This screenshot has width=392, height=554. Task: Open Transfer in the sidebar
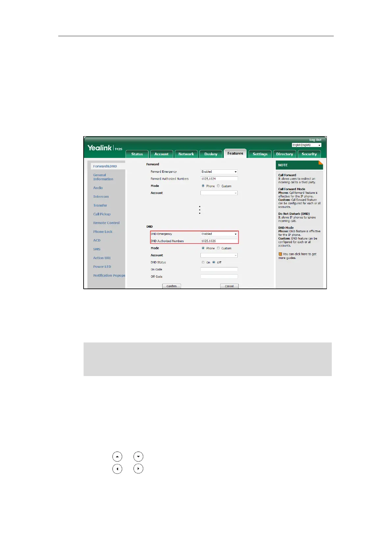tap(100, 205)
